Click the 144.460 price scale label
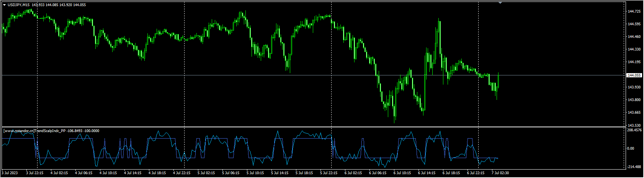This screenshot has width=644, height=178. [634, 37]
